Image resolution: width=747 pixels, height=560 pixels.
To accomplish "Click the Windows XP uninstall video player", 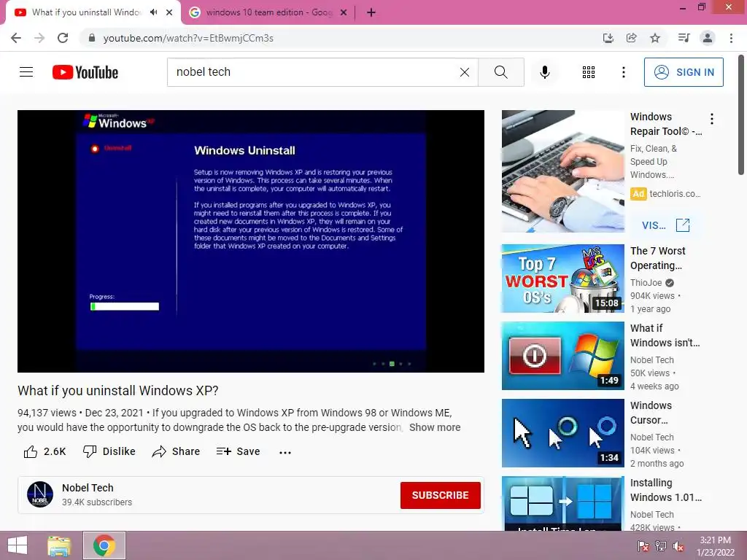I will tap(251, 241).
